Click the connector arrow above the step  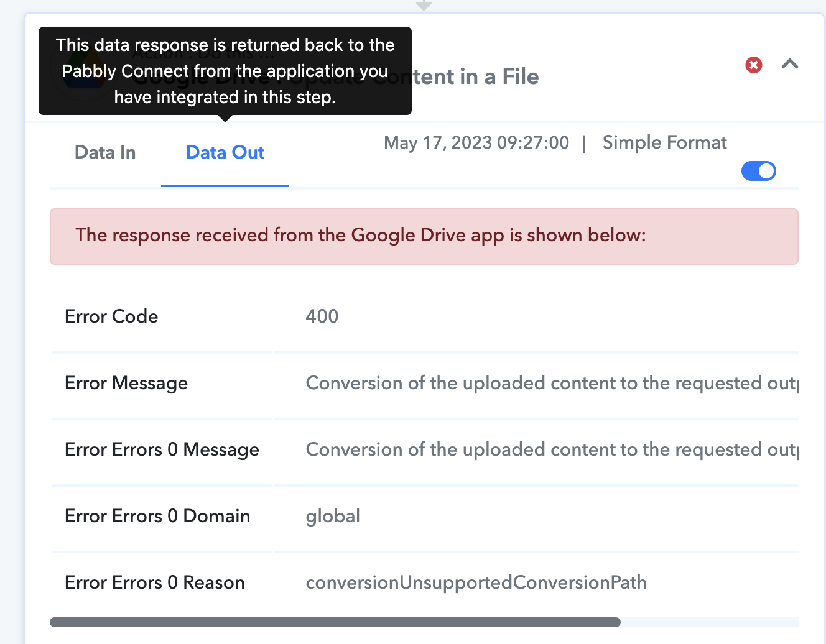pyautogui.click(x=424, y=5)
